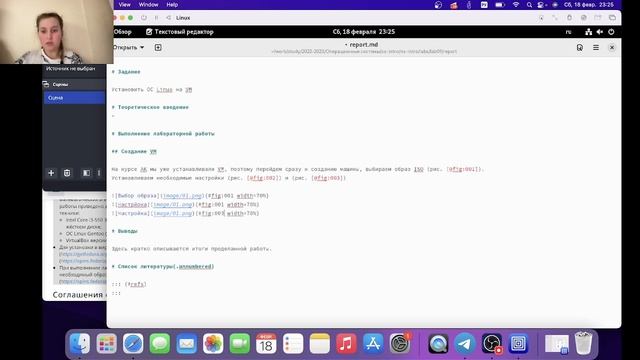Launch Safari from the Dock

click(133, 343)
